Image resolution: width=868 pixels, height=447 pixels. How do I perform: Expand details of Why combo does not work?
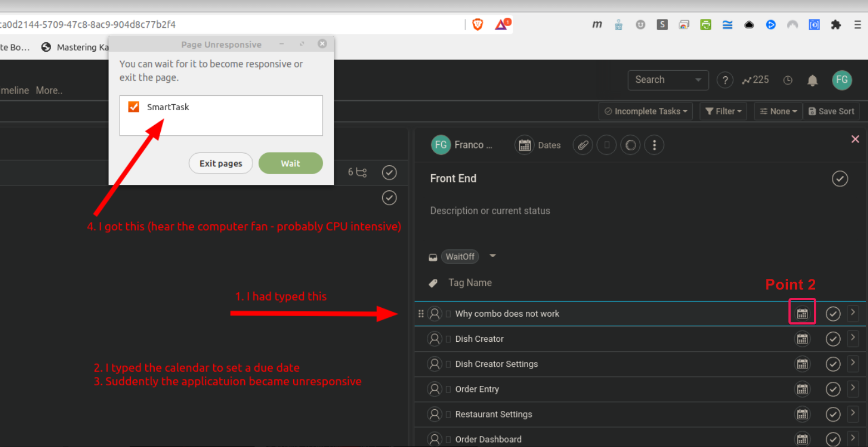852,313
